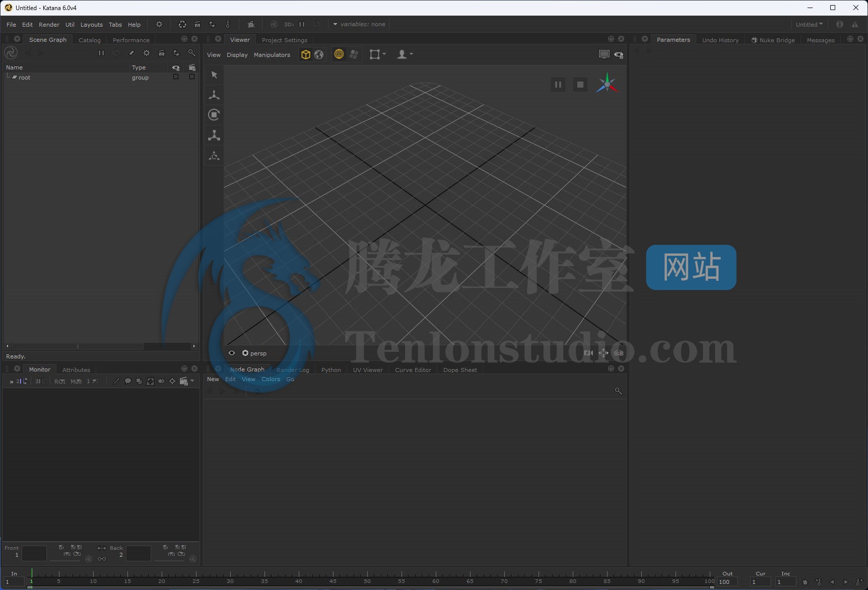This screenshot has height=590, width=868.
Task: Click the Name column header
Action: coord(65,67)
